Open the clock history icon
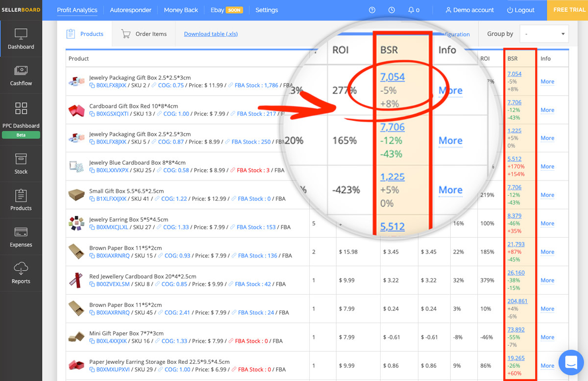The height and width of the screenshot is (381, 588). pyautogui.click(x=392, y=10)
